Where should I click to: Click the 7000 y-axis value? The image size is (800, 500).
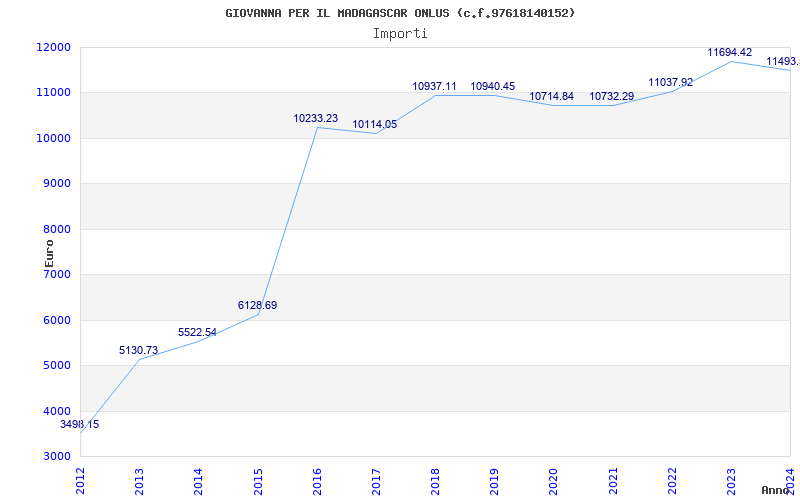[x=56, y=274]
